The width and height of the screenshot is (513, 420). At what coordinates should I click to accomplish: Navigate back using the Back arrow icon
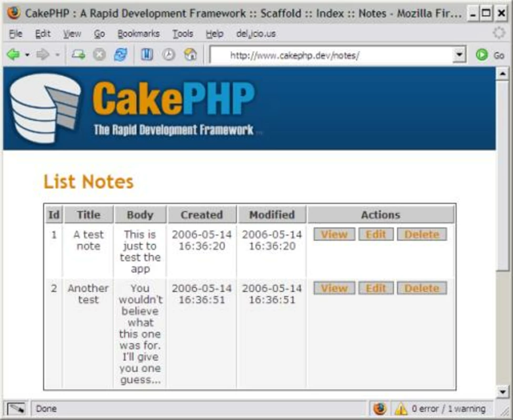pyautogui.click(x=14, y=54)
